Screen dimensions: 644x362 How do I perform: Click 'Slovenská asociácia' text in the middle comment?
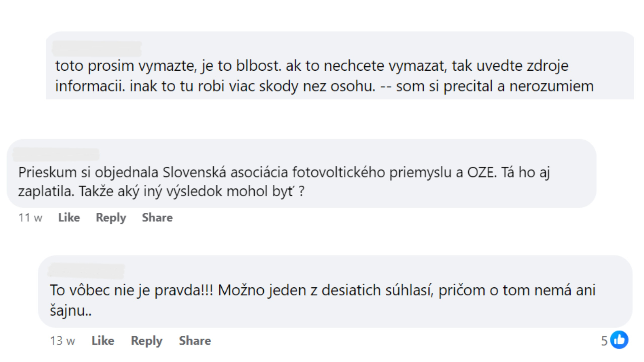225,172
